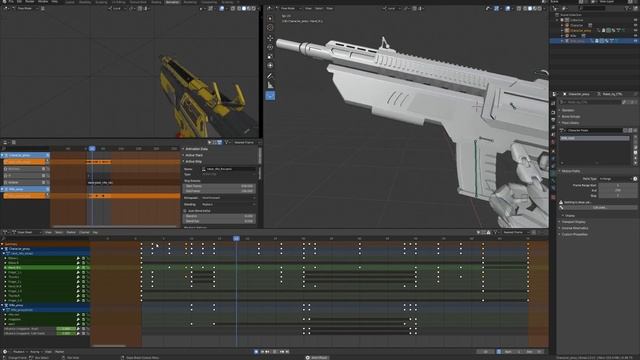Toggle the Auto Blend In/Out checkbox

[185, 211]
